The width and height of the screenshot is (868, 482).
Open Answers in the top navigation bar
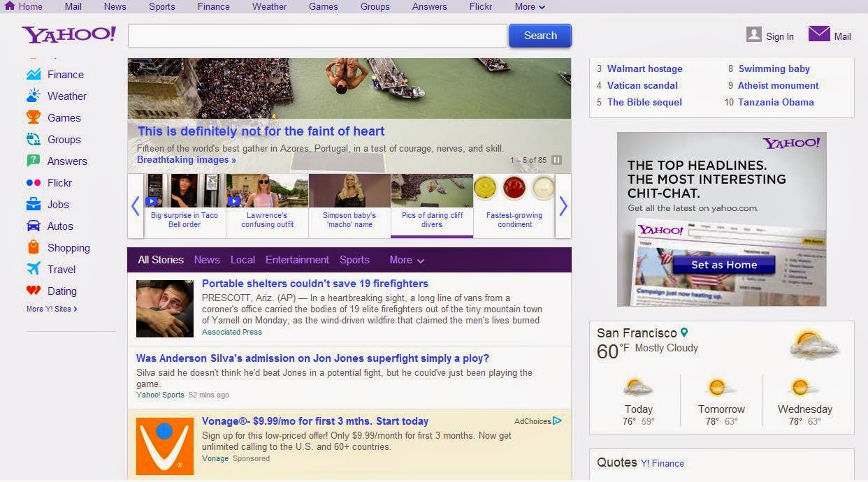pos(429,6)
